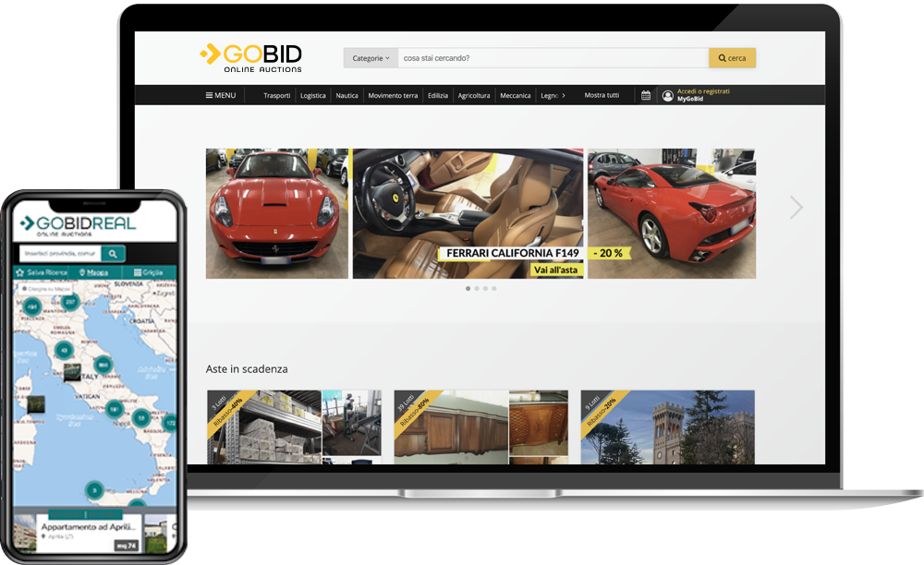Click the 'Vai all'asta' button
The height and width of the screenshot is (565, 924).
(555, 270)
